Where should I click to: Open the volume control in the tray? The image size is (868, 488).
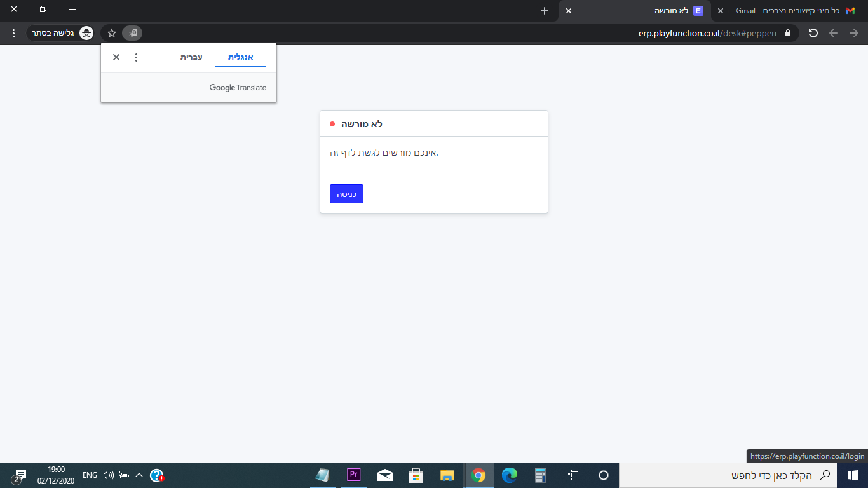click(109, 475)
